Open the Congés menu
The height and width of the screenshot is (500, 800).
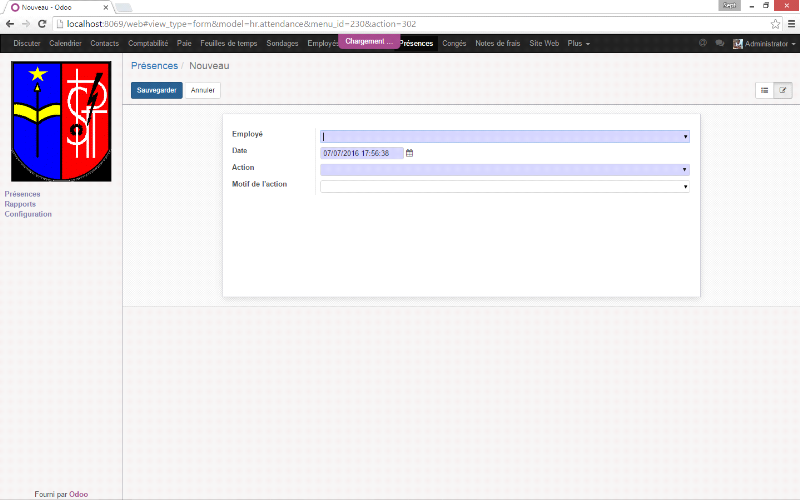coord(454,43)
